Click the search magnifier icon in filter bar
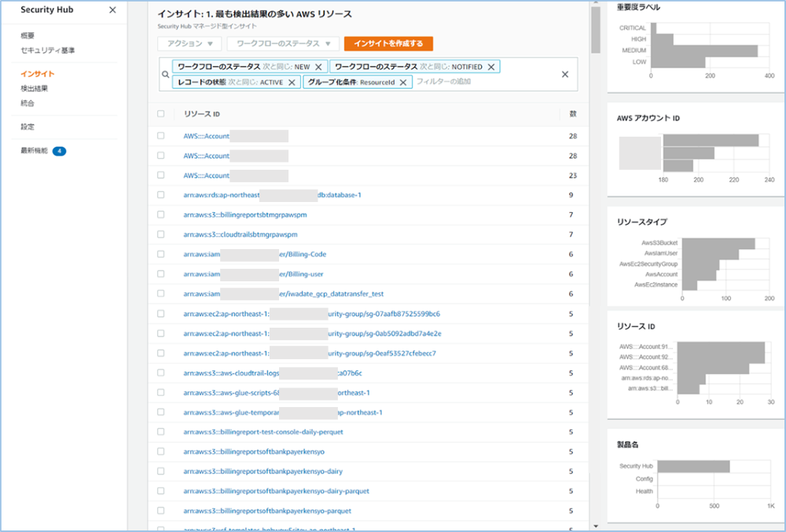The height and width of the screenshot is (532, 786). click(165, 75)
